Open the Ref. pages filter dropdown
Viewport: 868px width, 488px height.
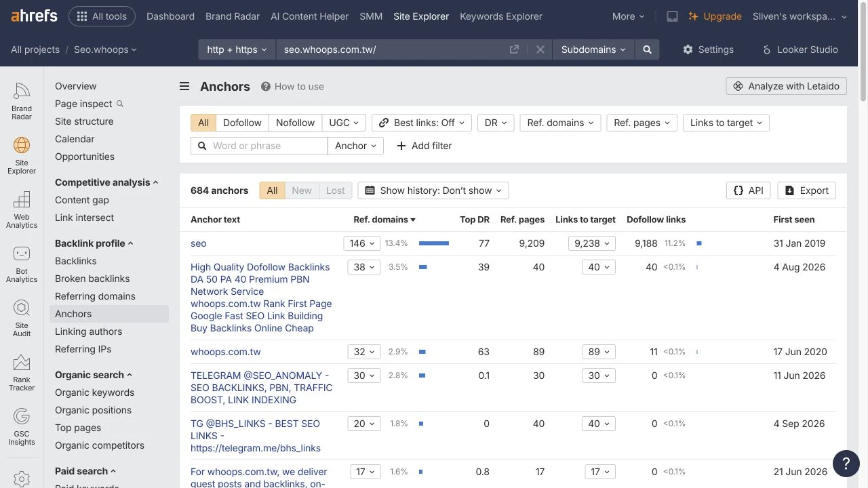tap(642, 123)
